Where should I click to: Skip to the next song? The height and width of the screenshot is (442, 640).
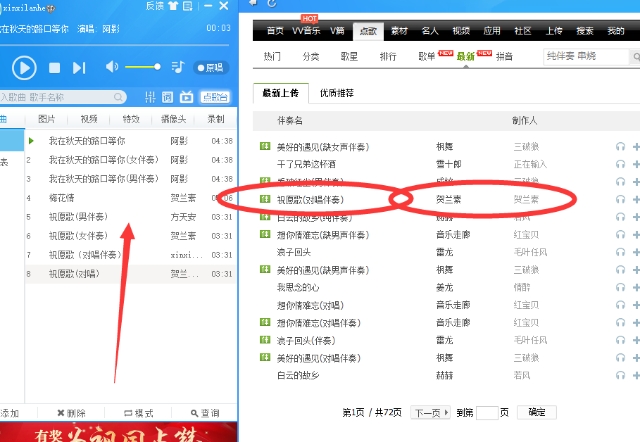[x=81, y=68]
